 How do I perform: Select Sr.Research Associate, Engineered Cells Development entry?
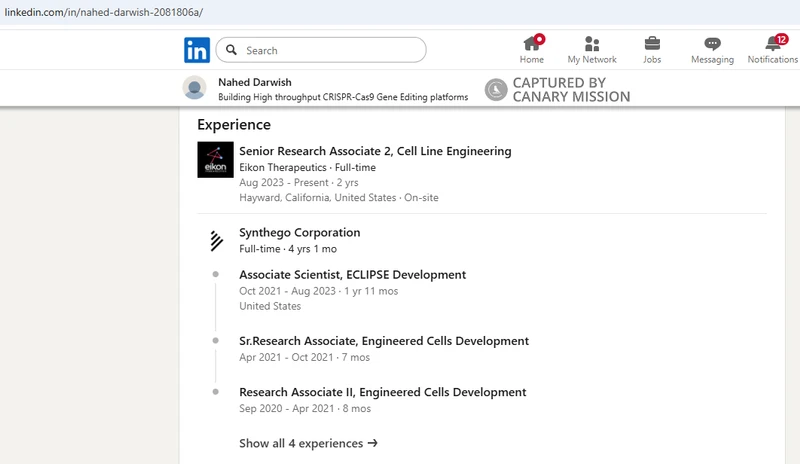384,341
